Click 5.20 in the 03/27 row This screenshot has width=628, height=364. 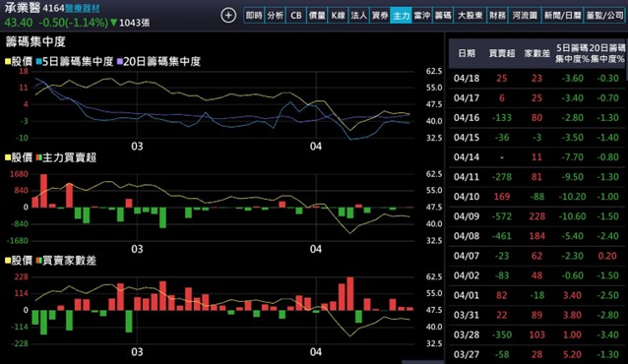572,354
